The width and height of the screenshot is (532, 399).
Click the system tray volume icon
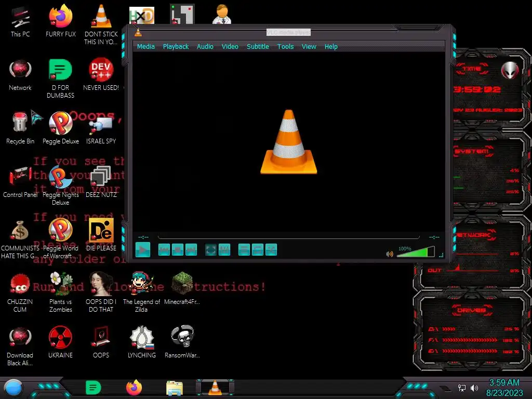tap(474, 388)
